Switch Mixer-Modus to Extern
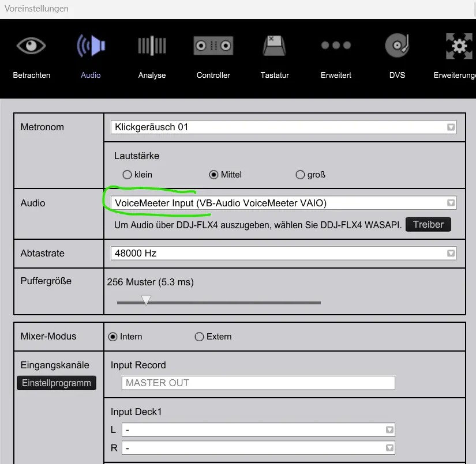476x464 pixels. 199,337
